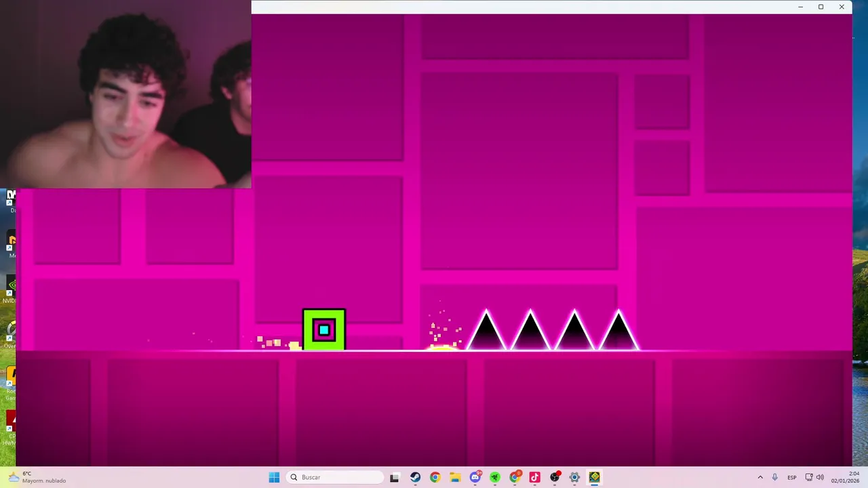Open the weather widget showing 6°C
Viewport: 868px width, 488px height.
point(37,477)
